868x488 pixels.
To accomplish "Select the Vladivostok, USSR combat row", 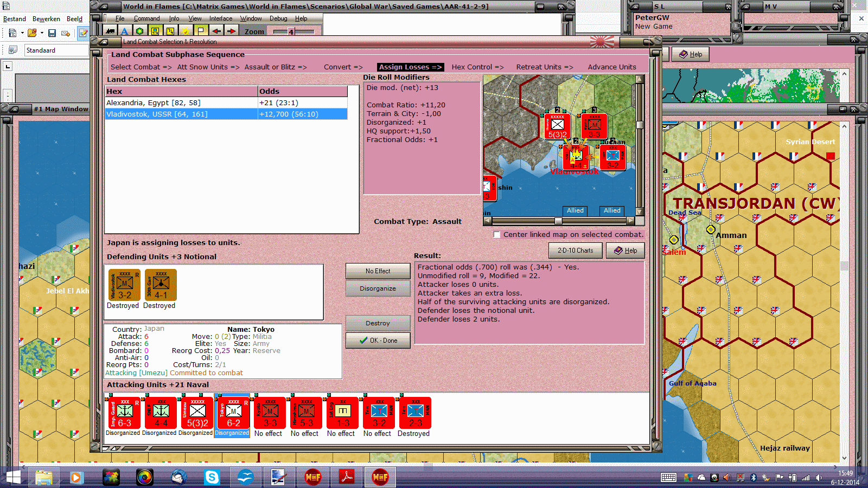I will click(x=226, y=114).
